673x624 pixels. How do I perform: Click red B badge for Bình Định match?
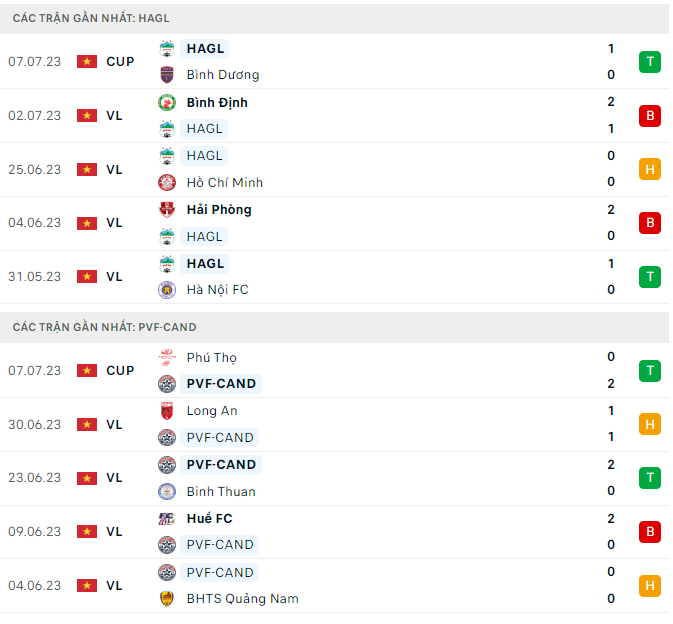pyautogui.click(x=650, y=116)
